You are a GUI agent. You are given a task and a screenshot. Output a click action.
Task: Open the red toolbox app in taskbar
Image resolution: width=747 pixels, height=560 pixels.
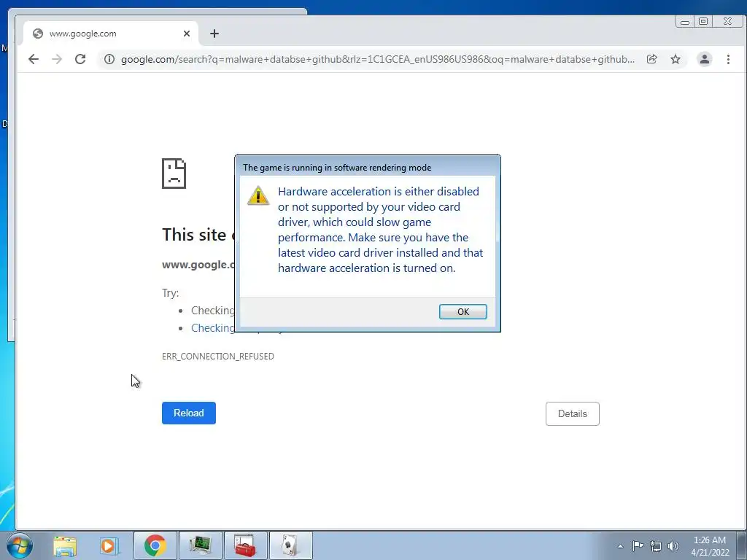(245, 545)
